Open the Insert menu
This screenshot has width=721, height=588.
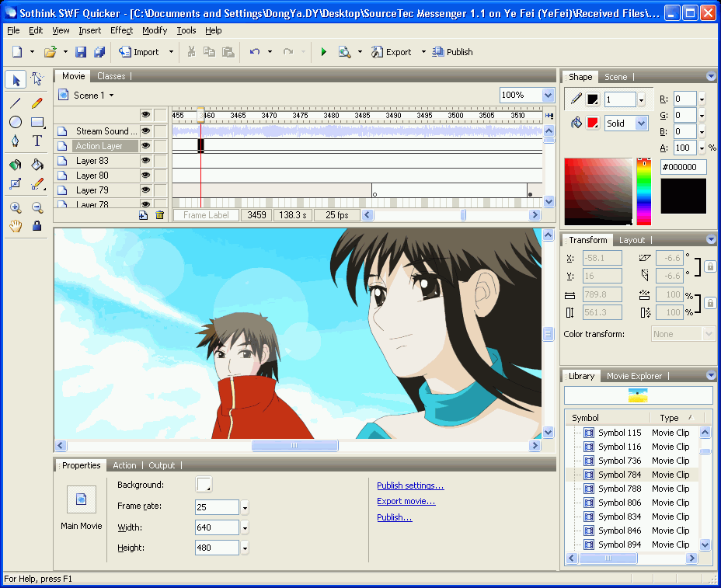(x=89, y=30)
